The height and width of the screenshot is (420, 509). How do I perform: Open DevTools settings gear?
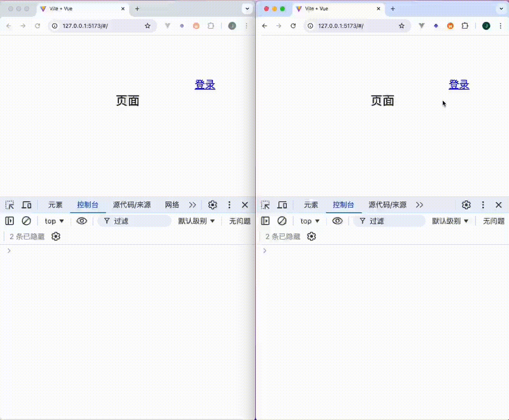coord(212,205)
